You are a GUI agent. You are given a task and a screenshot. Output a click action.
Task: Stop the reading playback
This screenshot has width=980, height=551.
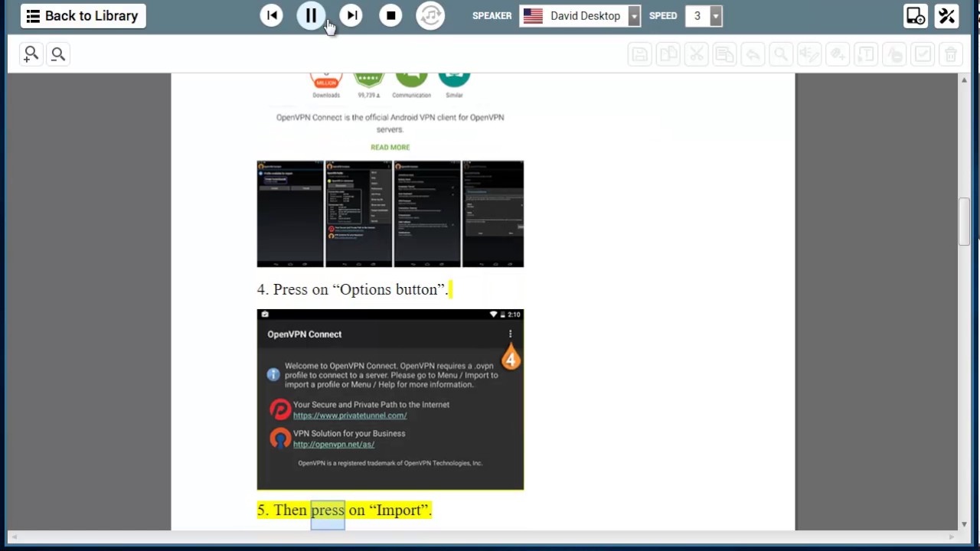point(390,15)
